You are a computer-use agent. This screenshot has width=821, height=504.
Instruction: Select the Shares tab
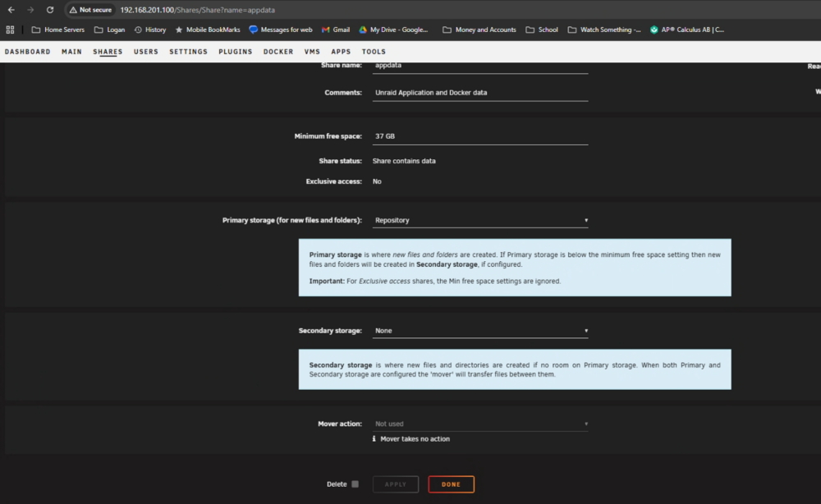(108, 52)
